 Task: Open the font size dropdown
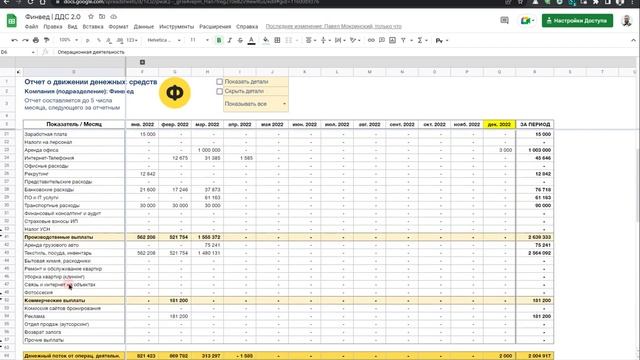pyautogui.click(x=200, y=40)
